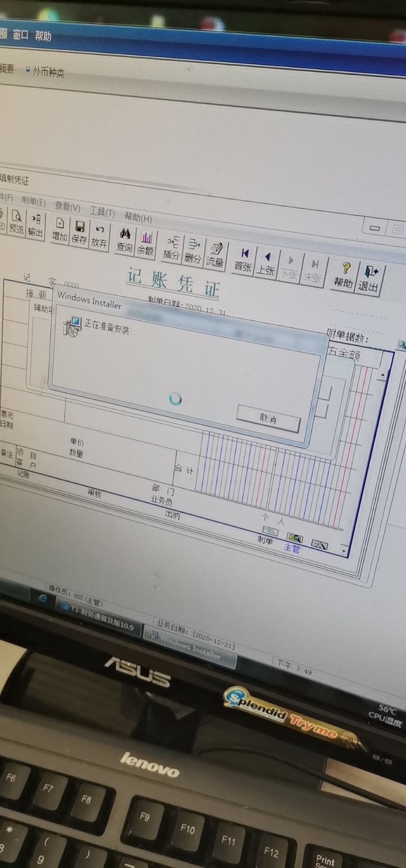The height and width of the screenshot is (868, 406).
Task: Open the 帮助 menu in main window
Action: [43, 36]
